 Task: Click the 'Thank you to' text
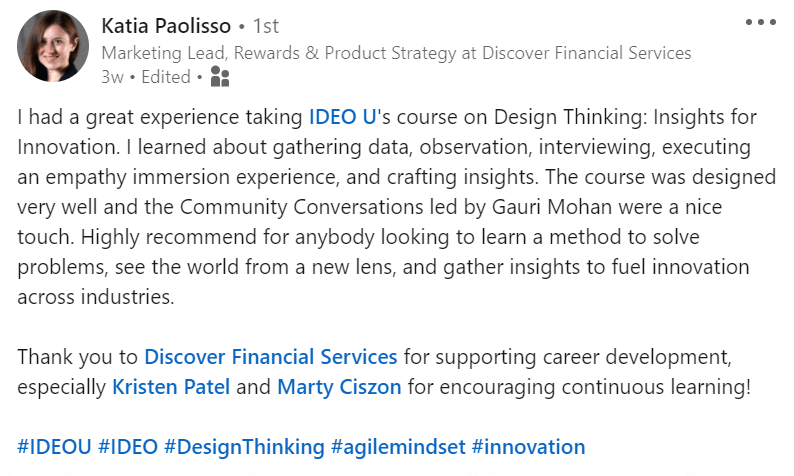pos(78,356)
